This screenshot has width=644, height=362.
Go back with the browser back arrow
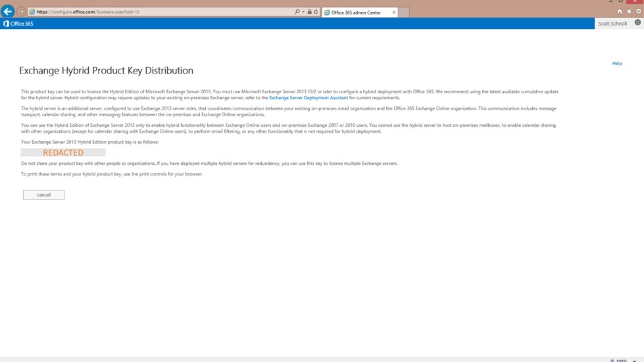pos(7,11)
